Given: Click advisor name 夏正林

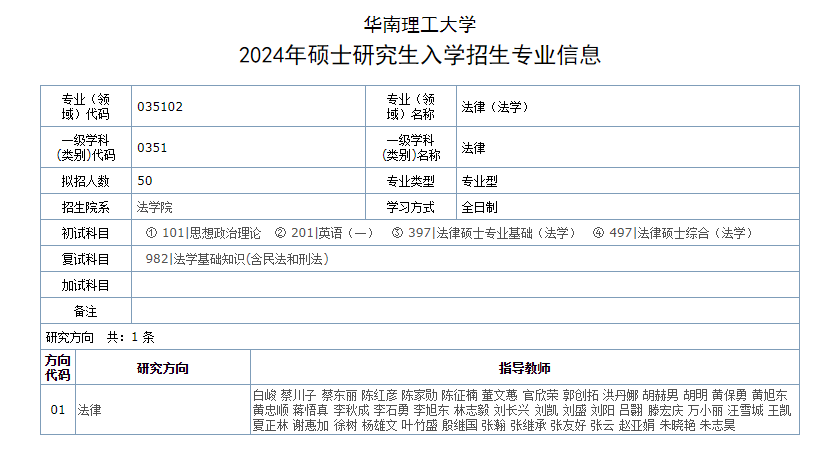Looking at the screenshot, I should click(x=271, y=425).
